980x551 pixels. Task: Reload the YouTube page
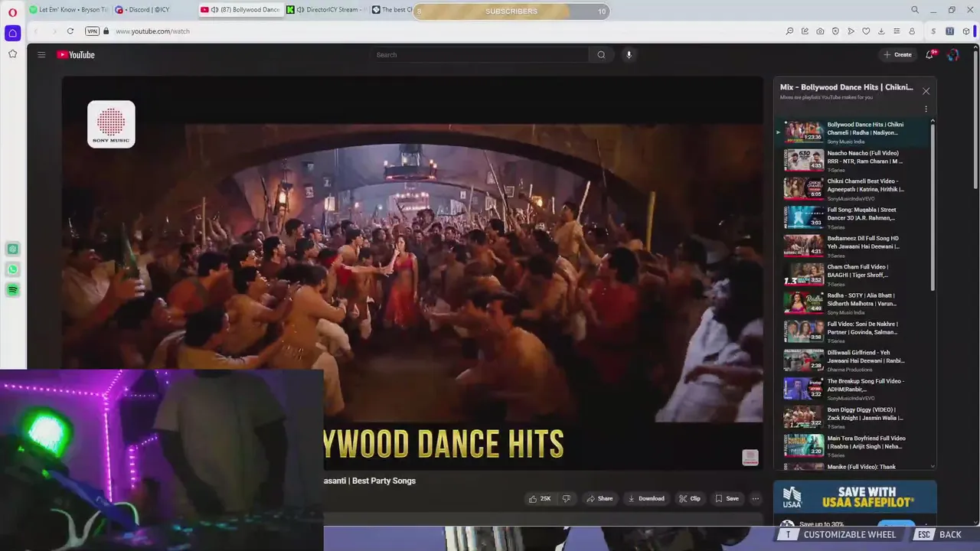(x=70, y=31)
